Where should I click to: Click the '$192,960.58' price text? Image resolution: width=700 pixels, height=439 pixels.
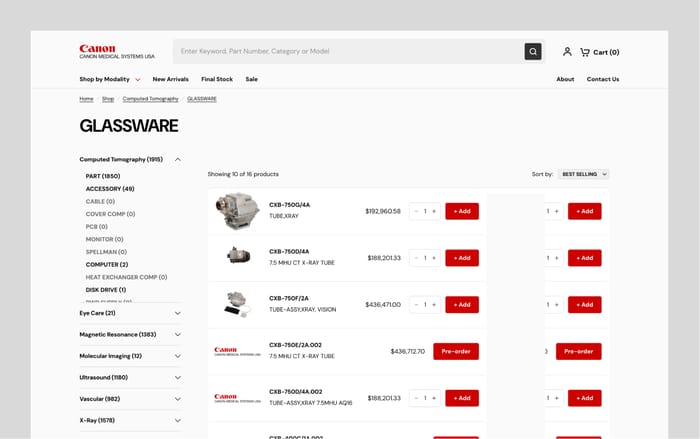point(383,211)
